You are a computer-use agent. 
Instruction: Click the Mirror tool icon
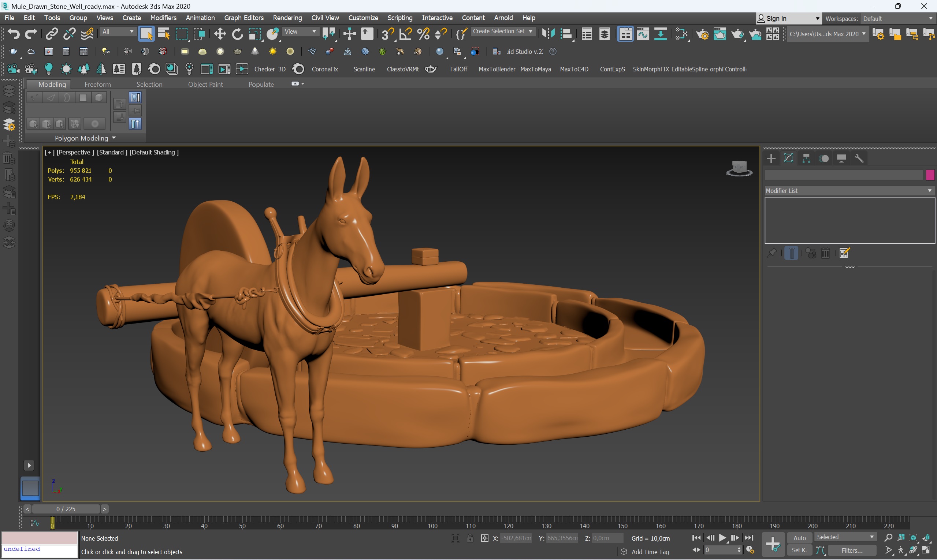click(548, 34)
